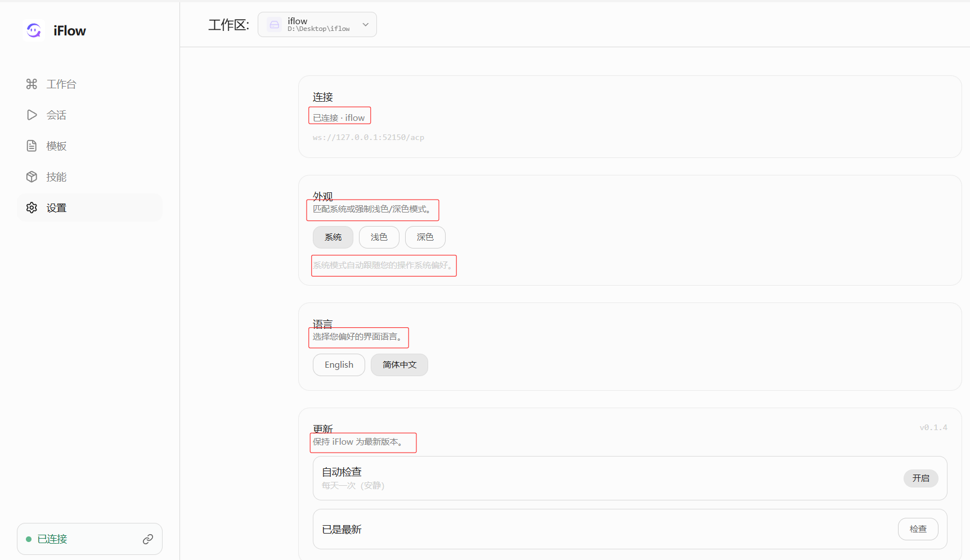Click the link icon beside 已连接 status
Image resolution: width=970 pixels, height=560 pixels.
click(x=148, y=539)
